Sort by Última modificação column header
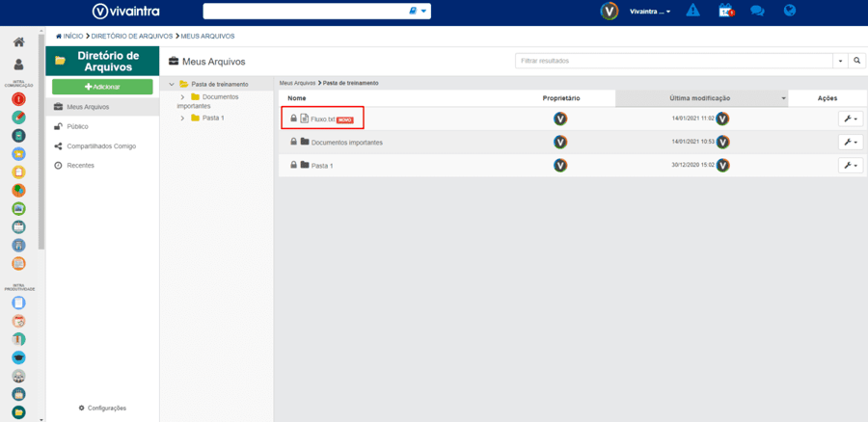The height and width of the screenshot is (422, 868). point(701,98)
